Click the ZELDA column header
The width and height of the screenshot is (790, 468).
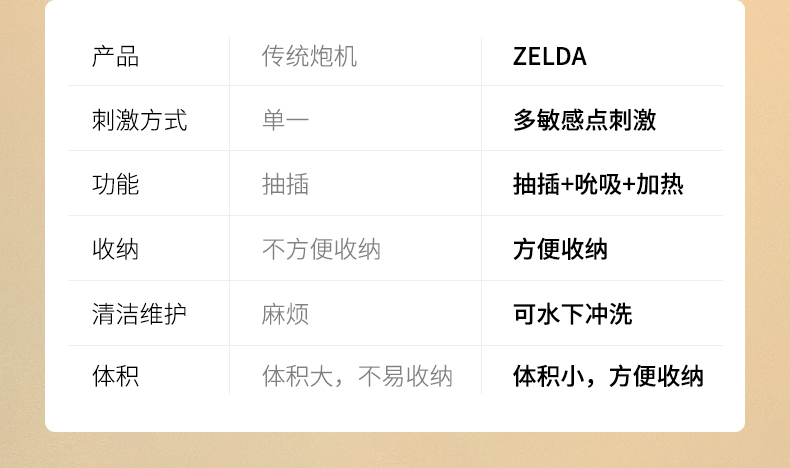click(x=549, y=57)
